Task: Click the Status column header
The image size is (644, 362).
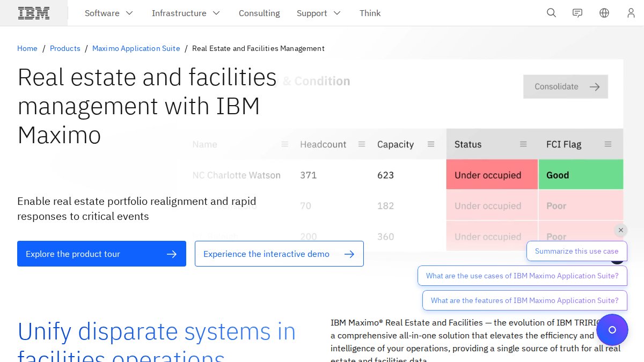Action: (468, 144)
